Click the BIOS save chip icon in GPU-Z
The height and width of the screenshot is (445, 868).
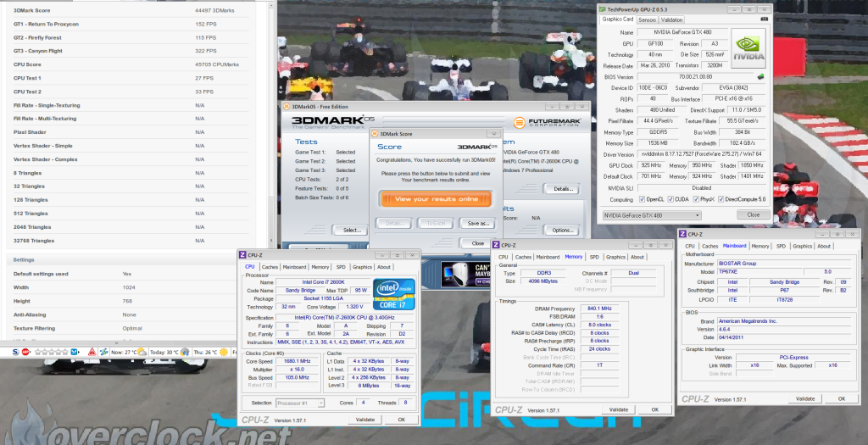tap(760, 77)
